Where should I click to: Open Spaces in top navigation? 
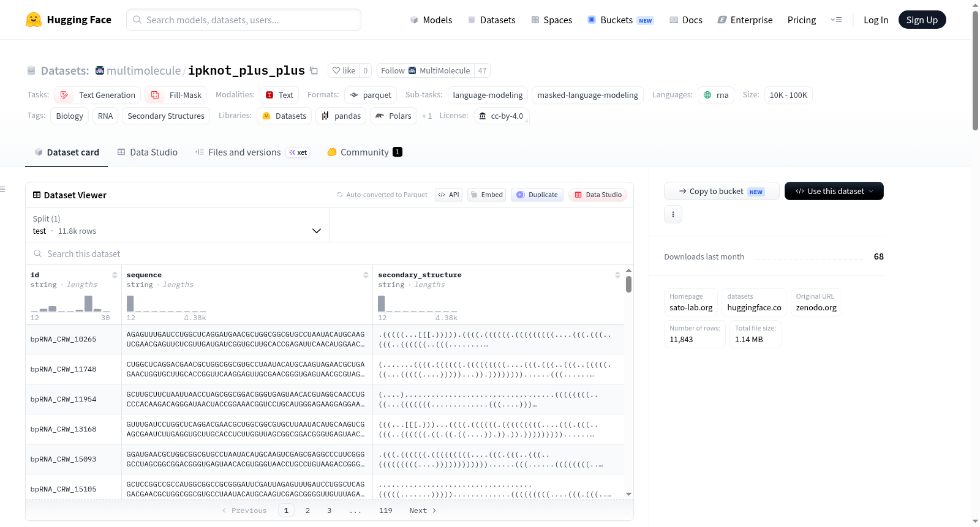(552, 20)
